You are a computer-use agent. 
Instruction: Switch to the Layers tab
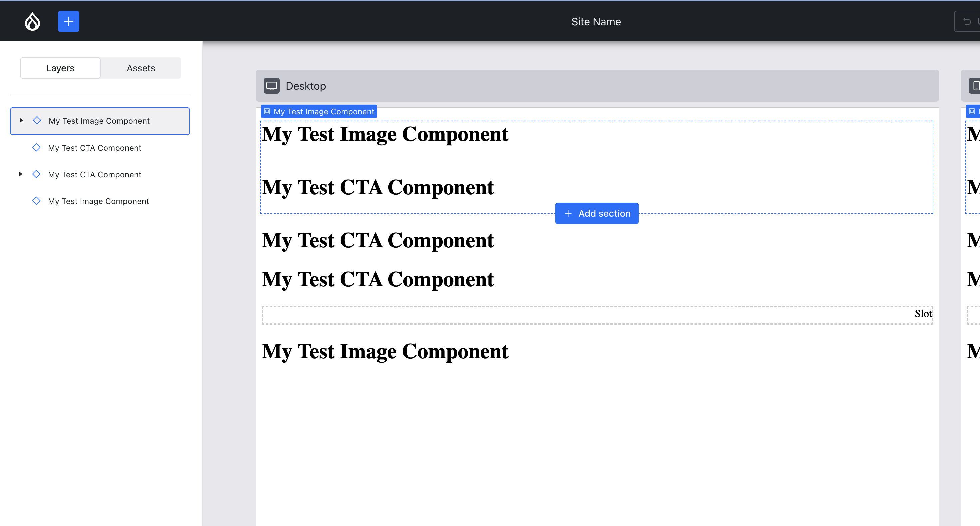click(60, 68)
